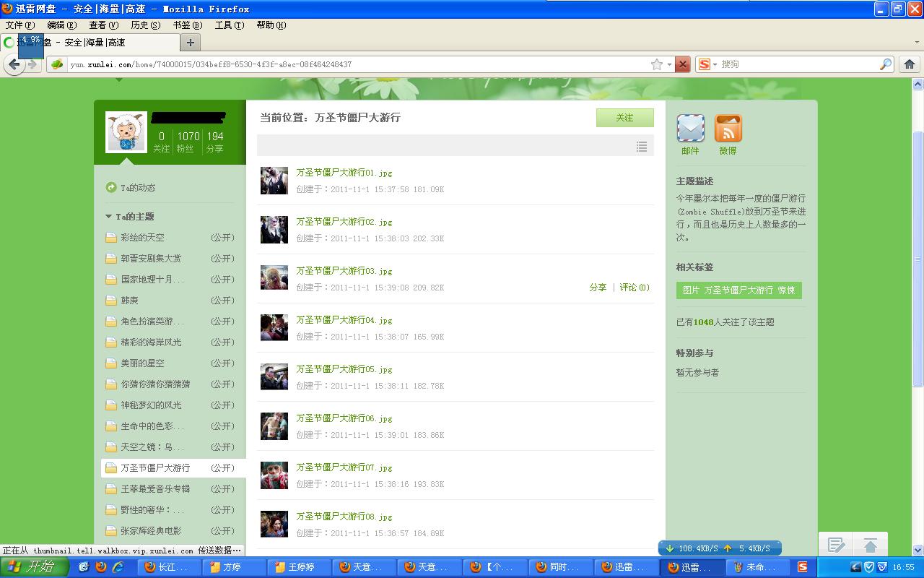Open the address bar history dropdown arrow

click(x=669, y=64)
